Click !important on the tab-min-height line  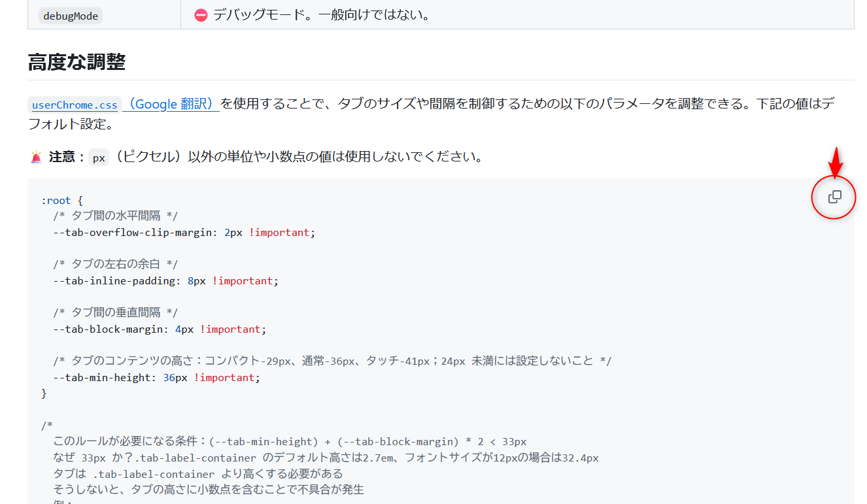pos(226,378)
